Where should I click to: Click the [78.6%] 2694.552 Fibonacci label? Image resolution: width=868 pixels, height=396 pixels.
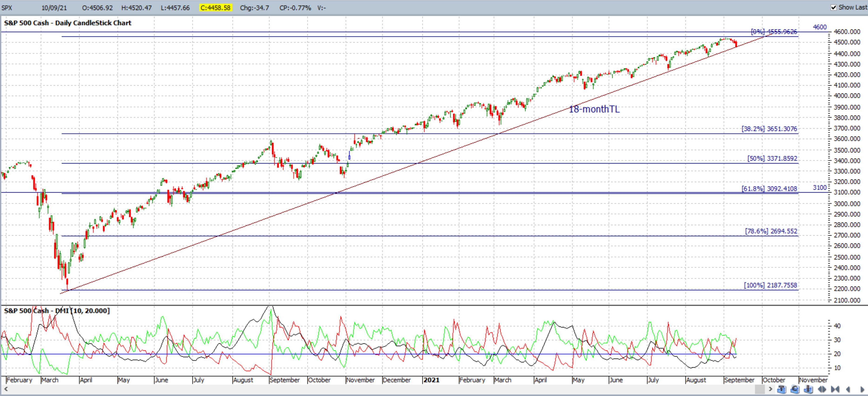(x=771, y=231)
